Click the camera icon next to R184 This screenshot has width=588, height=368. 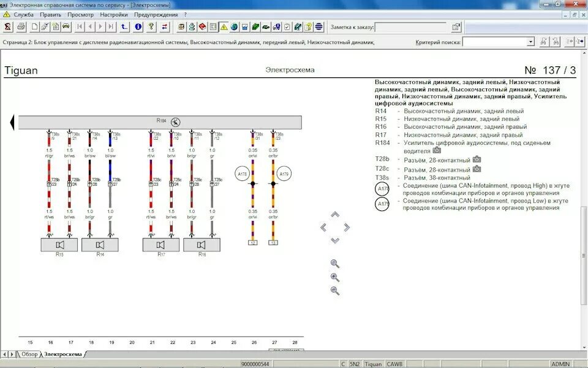pyautogui.click(x=437, y=150)
